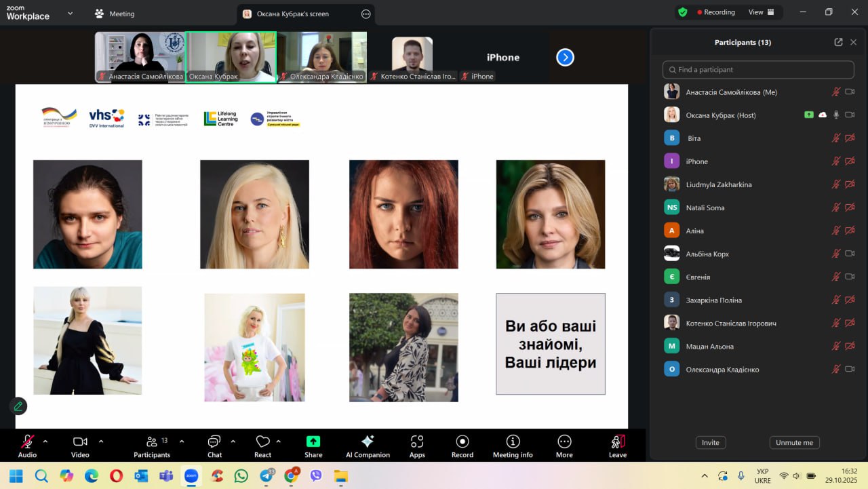The image size is (868, 489).
Task: Open the AI Companion panel
Action: (x=368, y=446)
